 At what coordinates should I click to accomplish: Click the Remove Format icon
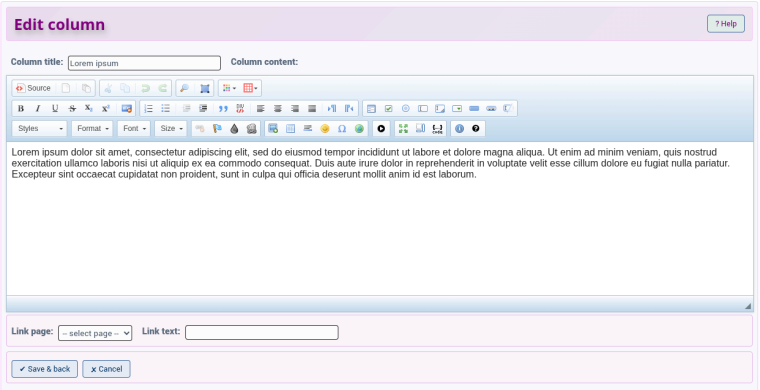(127, 109)
